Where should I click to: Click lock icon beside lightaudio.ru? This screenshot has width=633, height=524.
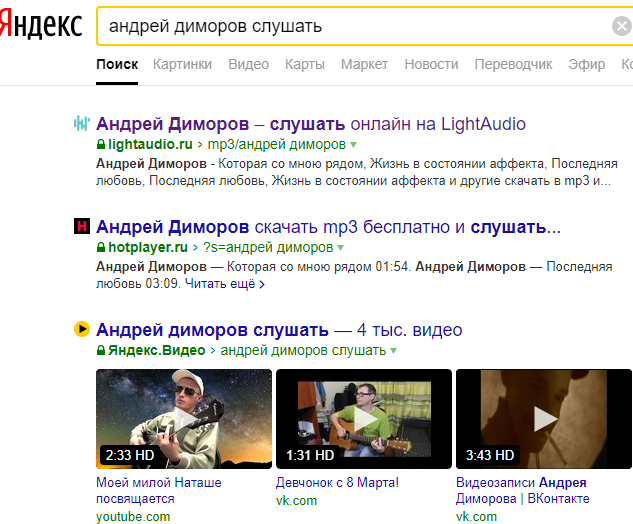[101, 144]
